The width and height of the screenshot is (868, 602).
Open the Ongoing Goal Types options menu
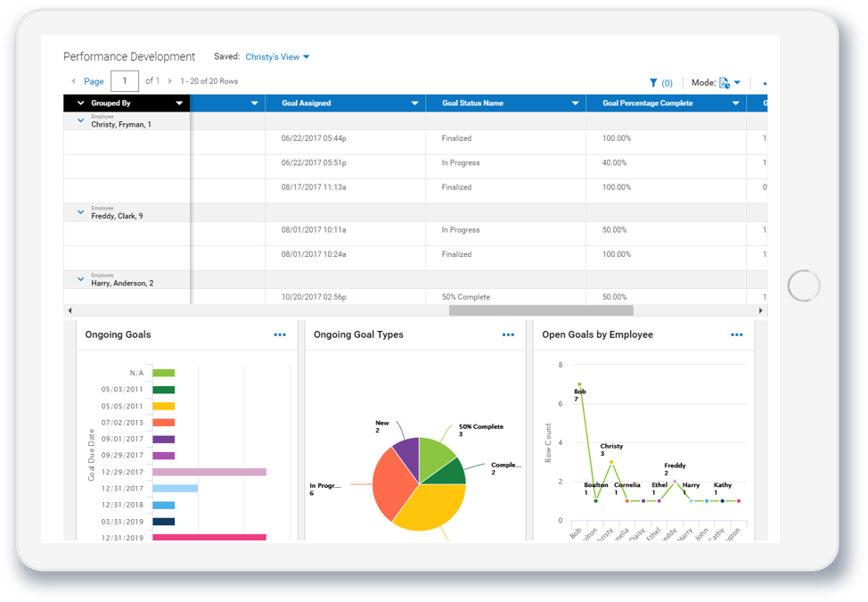pyautogui.click(x=508, y=334)
